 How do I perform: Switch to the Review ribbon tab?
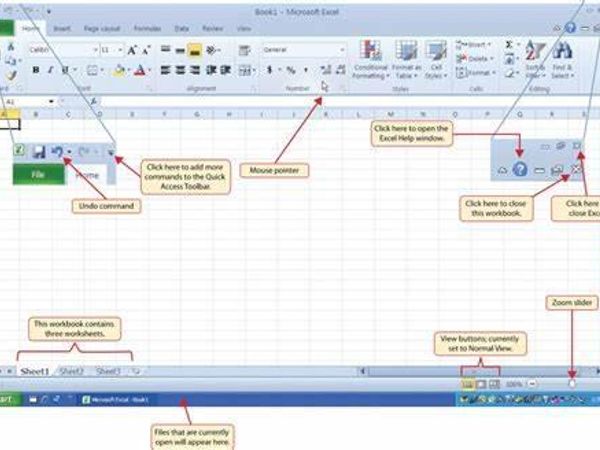[212, 29]
